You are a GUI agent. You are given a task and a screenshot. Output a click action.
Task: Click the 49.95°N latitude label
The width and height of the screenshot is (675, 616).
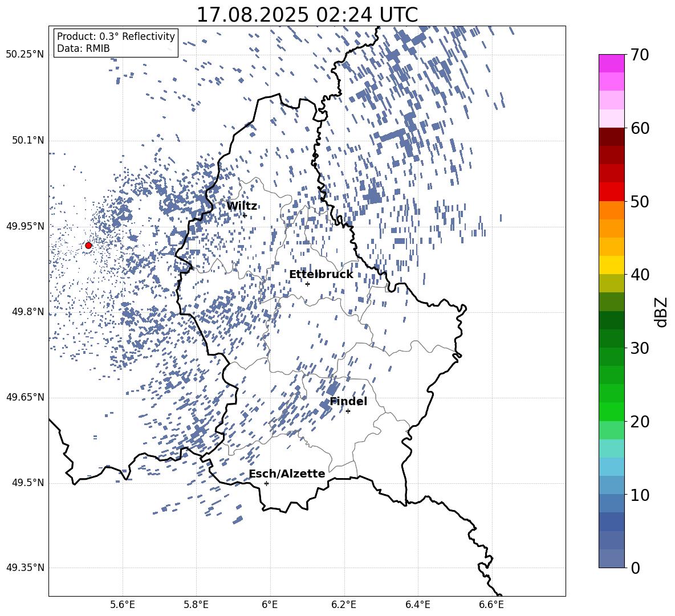[25, 226]
